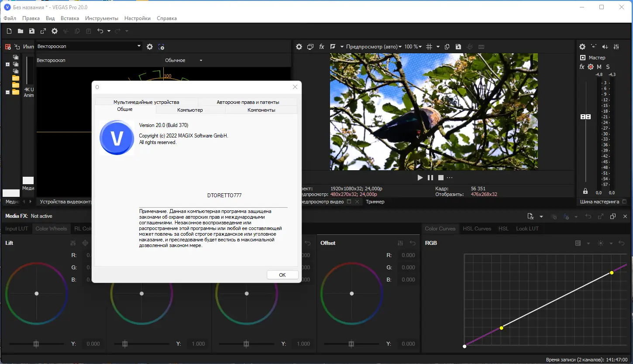The height and width of the screenshot is (364, 633).
Task: Open the Предпросмотр (авто) quality dropdown
Action: coord(373,47)
